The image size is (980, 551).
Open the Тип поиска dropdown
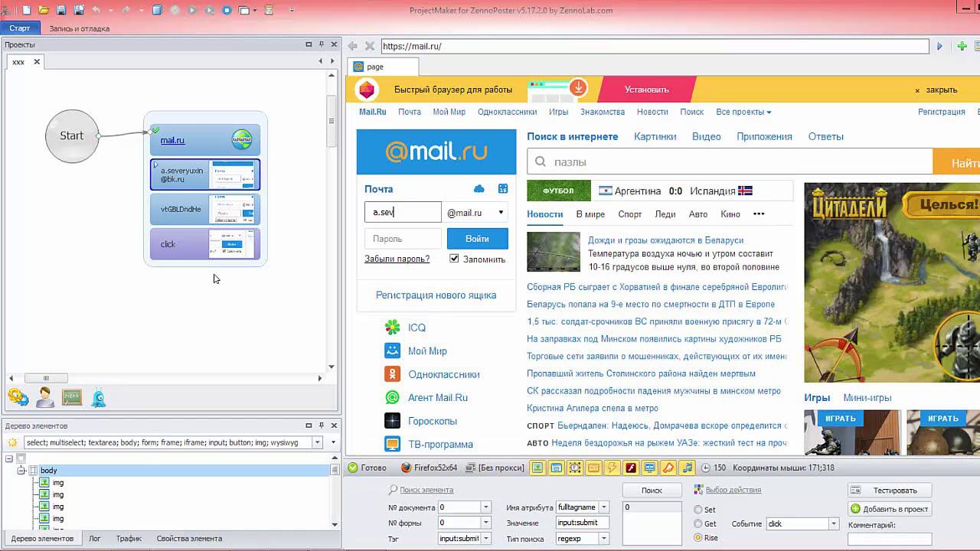click(x=604, y=539)
